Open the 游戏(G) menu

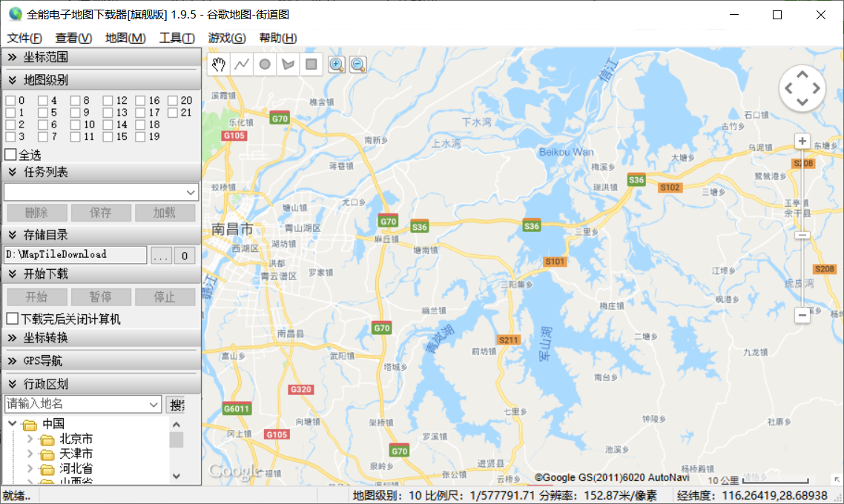[227, 38]
